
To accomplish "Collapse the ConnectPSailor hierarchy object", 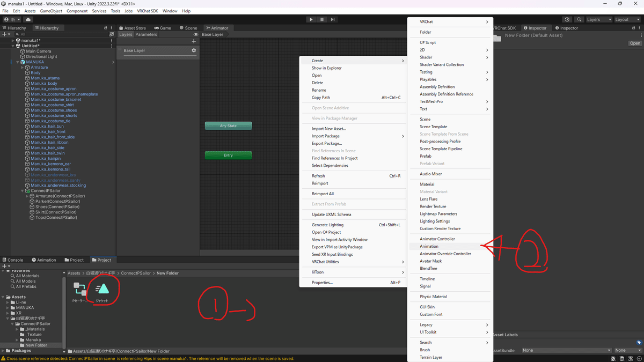I will point(23,191).
